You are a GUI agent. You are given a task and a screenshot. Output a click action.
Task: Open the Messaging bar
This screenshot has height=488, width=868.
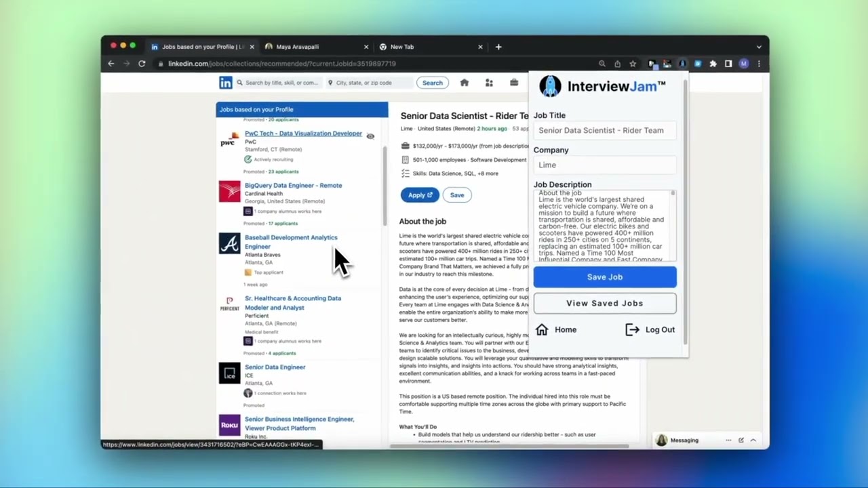pyautogui.click(x=707, y=440)
